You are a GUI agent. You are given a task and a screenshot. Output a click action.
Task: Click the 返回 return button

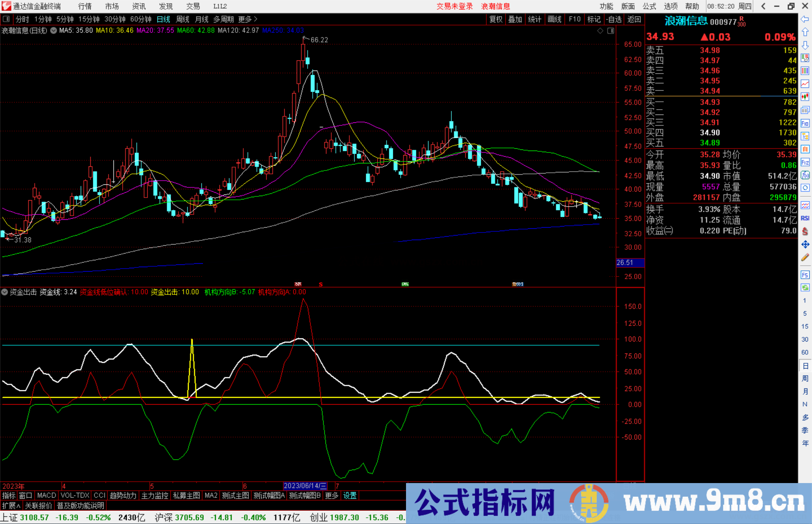[x=634, y=19]
